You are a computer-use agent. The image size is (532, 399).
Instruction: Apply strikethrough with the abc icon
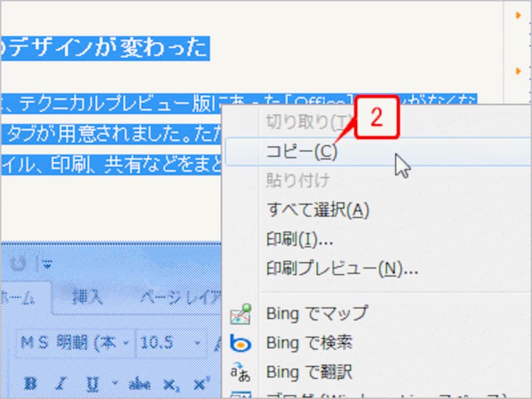click(140, 384)
